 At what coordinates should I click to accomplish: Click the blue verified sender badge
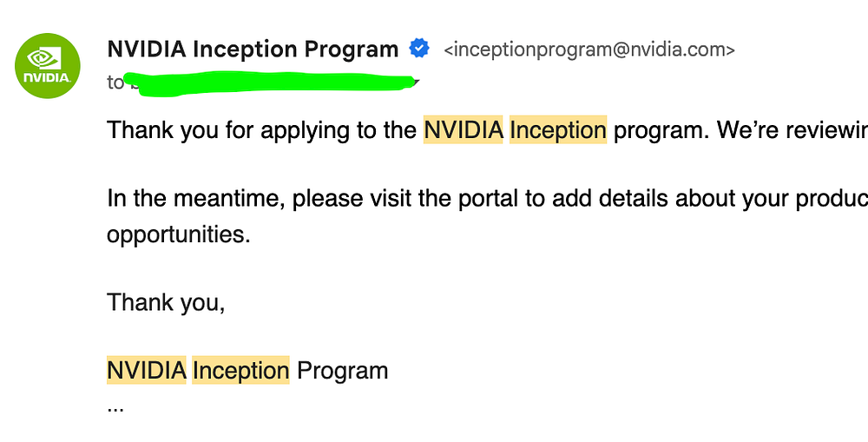click(x=420, y=49)
